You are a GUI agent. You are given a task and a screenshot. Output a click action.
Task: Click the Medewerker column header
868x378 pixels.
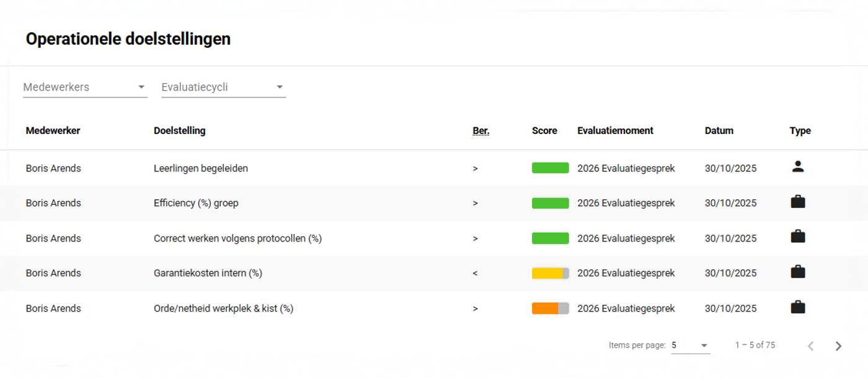click(53, 131)
